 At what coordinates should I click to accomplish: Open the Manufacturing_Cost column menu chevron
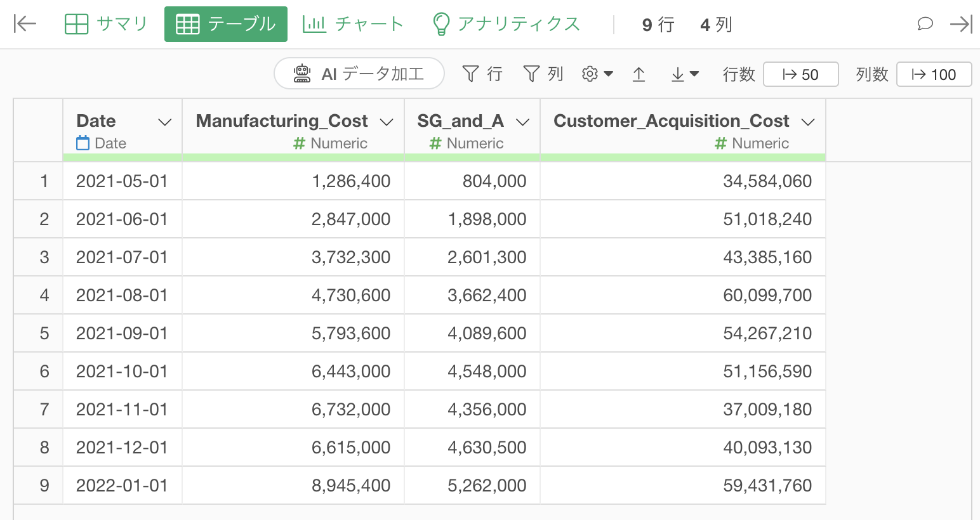click(387, 122)
